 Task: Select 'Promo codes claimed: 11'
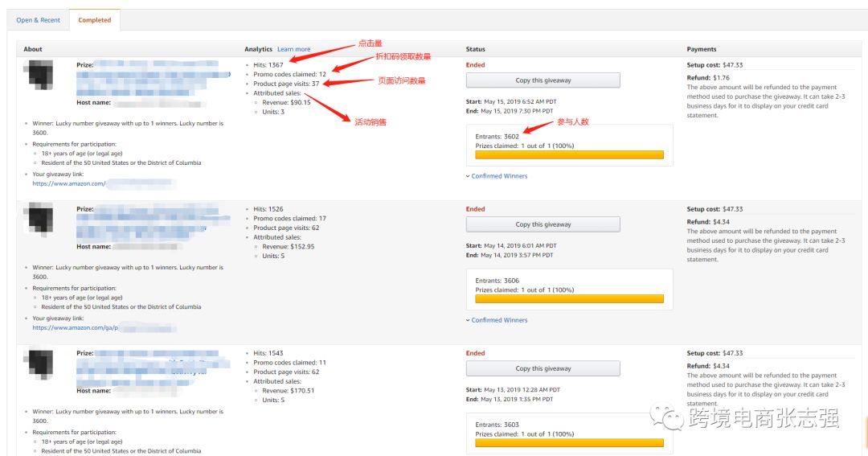(289, 363)
